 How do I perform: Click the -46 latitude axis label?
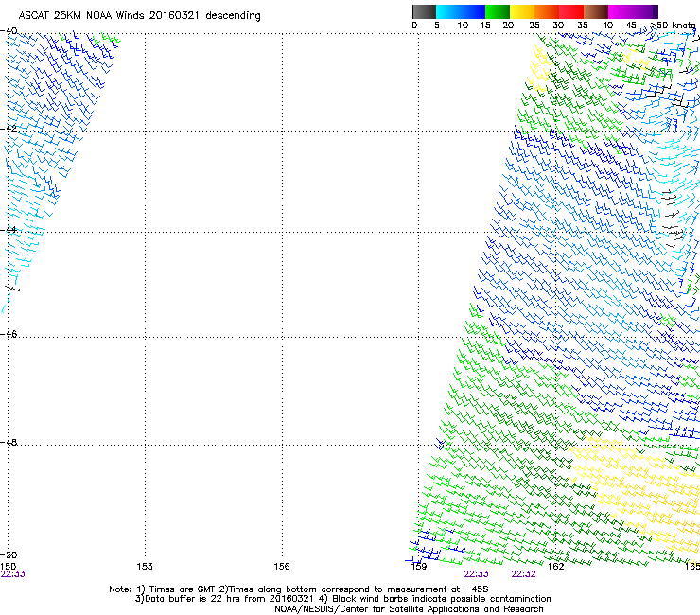[x=9, y=334]
